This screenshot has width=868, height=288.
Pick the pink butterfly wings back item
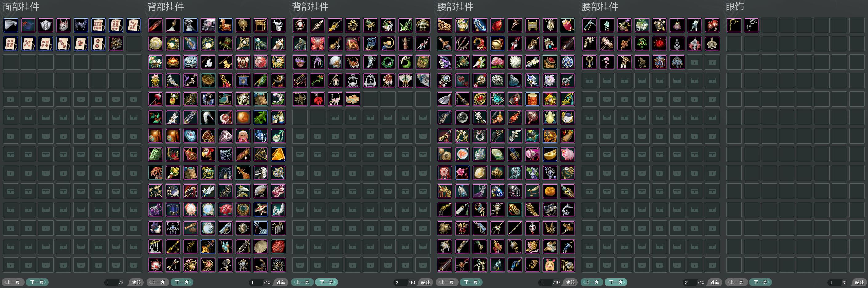[x=317, y=44]
